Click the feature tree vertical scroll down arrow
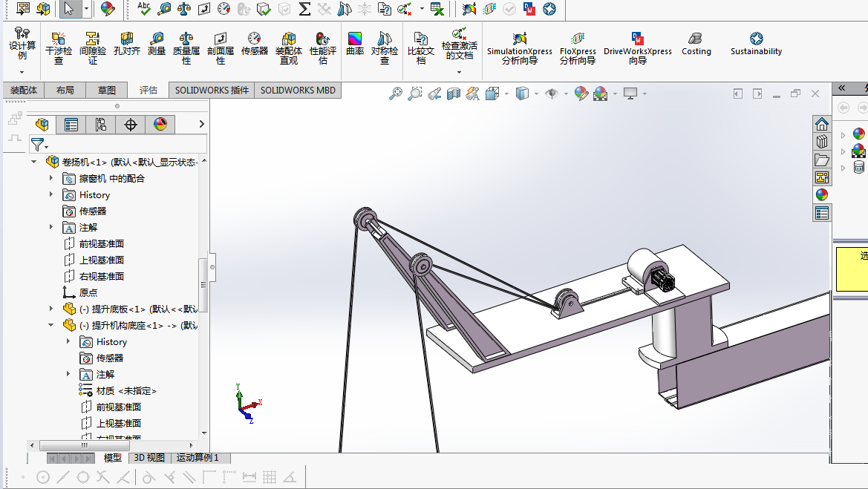 204,433
